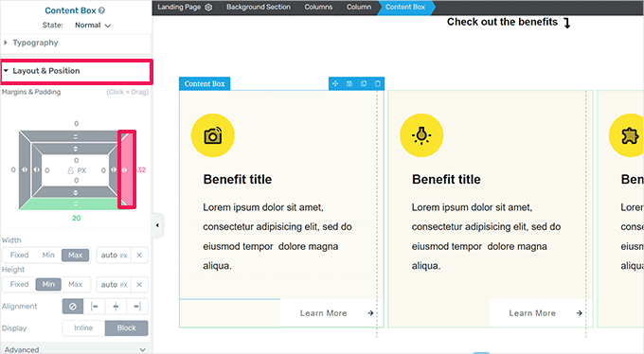The image size is (644, 354).
Task: Set Height mode to Fixed
Action: [19, 284]
